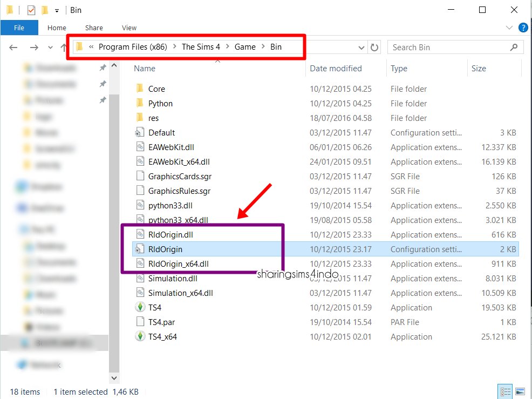Click the search magnifier icon
The image size is (532, 399).
pyautogui.click(x=514, y=48)
